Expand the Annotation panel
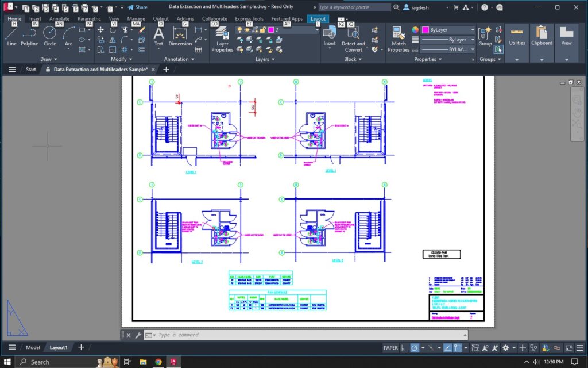Screen dimensions: 588x368 (x=179, y=59)
